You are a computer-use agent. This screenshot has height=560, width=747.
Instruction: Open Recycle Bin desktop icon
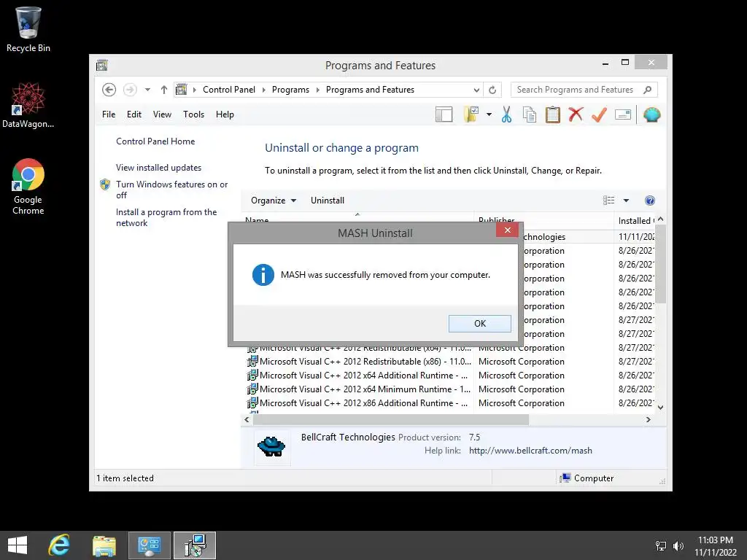(28, 29)
